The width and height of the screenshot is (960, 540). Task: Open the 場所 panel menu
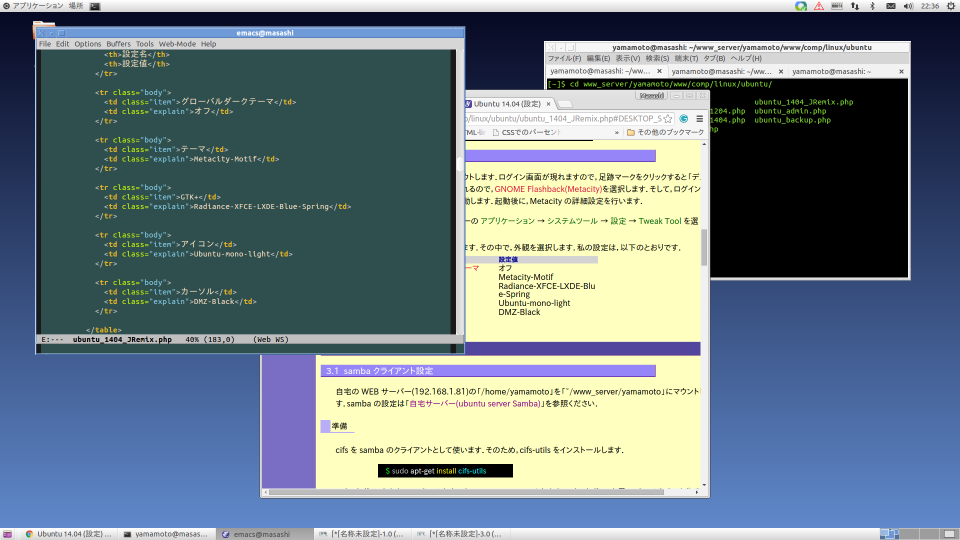pyautogui.click(x=75, y=6)
